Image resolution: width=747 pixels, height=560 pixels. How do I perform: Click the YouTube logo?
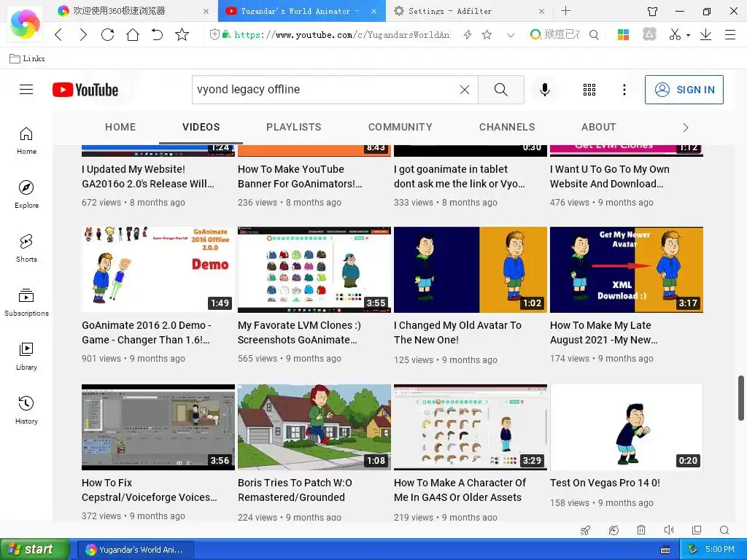(85, 90)
